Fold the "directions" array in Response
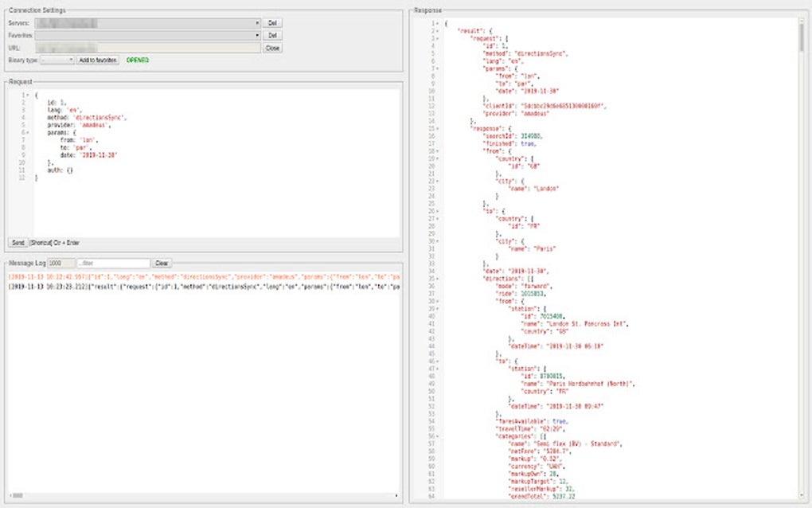 coord(437,279)
